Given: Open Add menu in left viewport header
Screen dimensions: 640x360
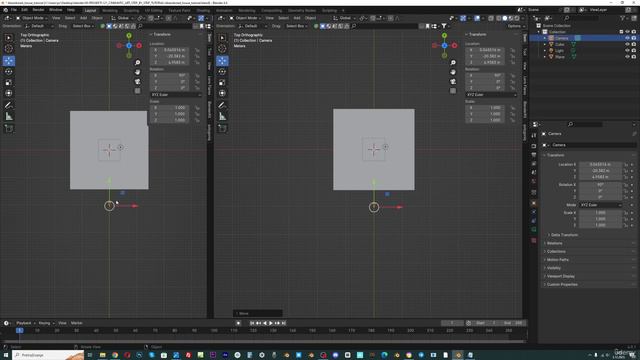Looking at the screenshot, I should point(83,18).
